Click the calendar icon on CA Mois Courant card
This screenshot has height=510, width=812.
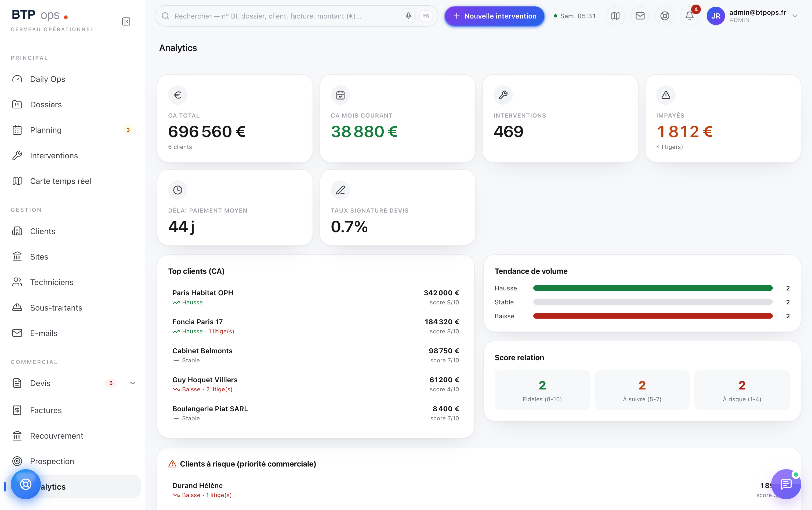[340, 95]
